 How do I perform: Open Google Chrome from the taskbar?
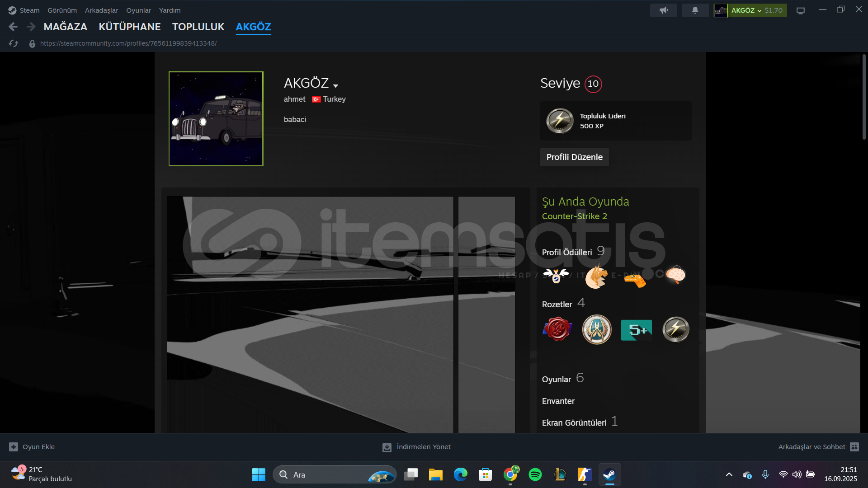[510, 474]
